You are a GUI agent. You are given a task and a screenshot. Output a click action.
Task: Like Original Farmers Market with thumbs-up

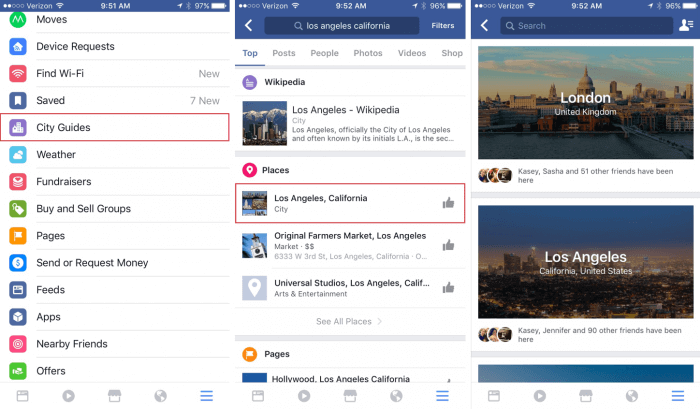tap(448, 245)
